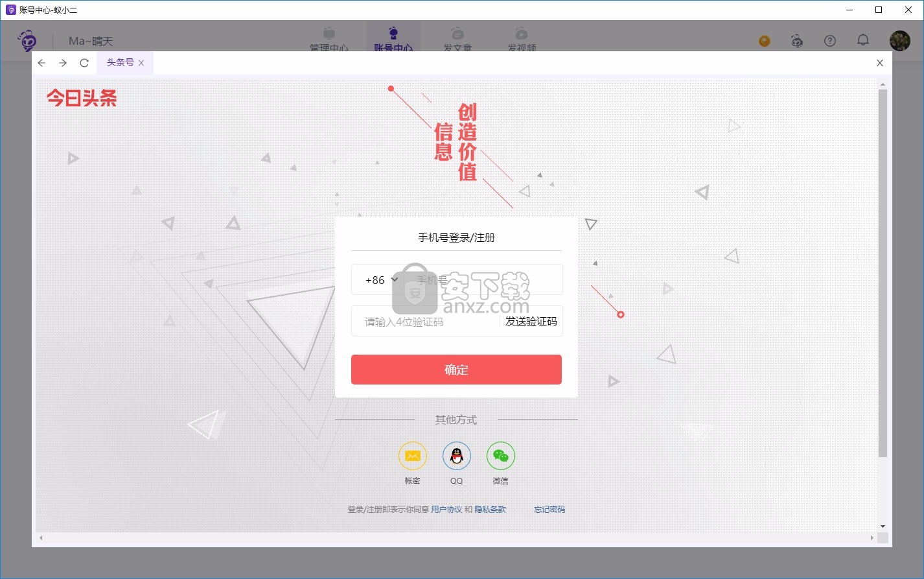Expand the +86 country code dropdown
924x579 pixels.
382,280
